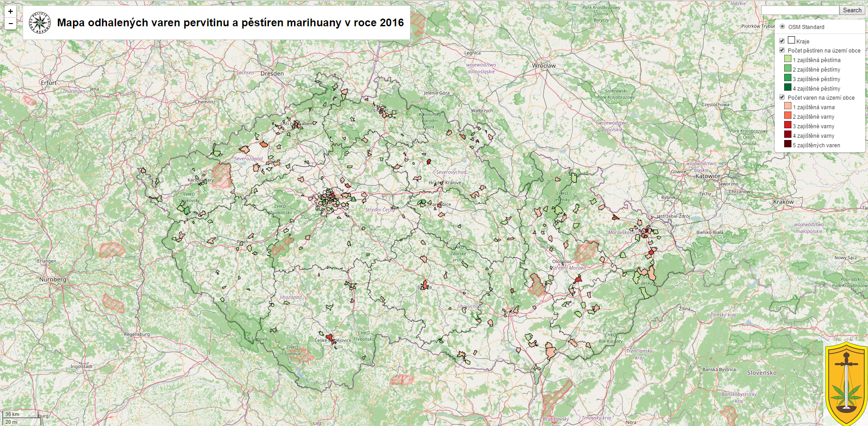
Task: Click the Wrocław city label on map
Action: pos(544,66)
